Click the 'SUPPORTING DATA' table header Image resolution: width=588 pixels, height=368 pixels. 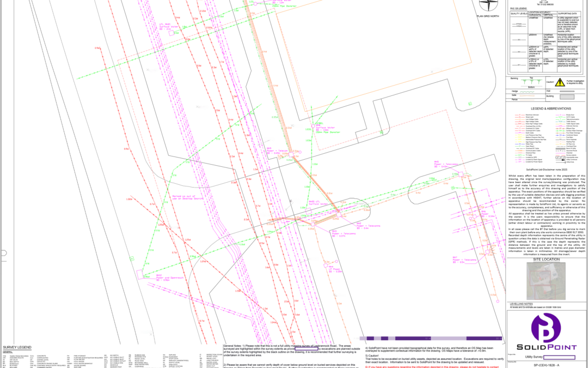[x=567, y=14]
